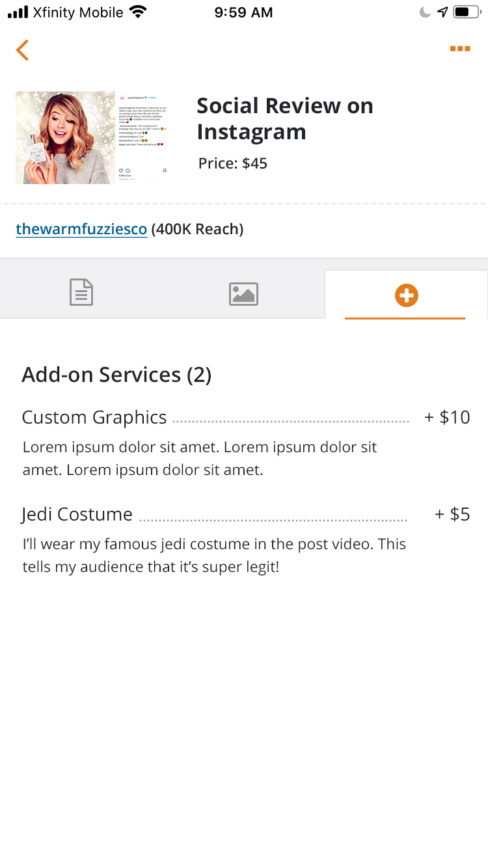
Task: Tap the Jedi Costume description text
Action: (214, 555)
